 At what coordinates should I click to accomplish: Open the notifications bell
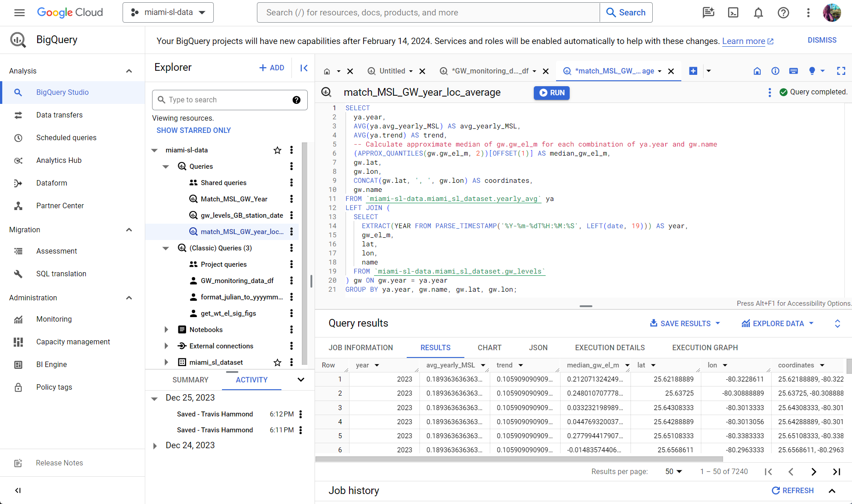pos(758,13)
